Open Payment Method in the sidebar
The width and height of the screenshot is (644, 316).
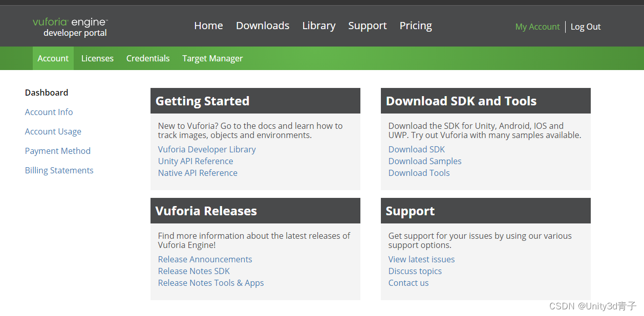pos(58,151)
